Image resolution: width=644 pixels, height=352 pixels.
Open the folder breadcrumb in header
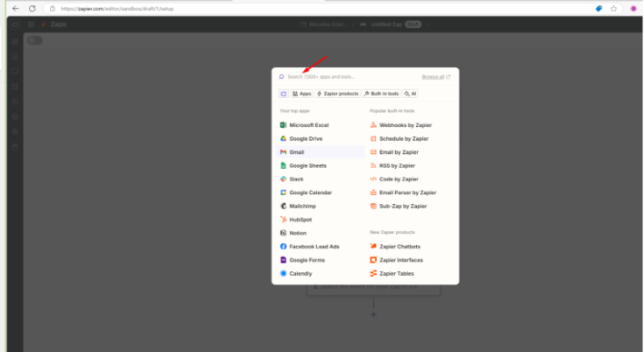point(324,24)
